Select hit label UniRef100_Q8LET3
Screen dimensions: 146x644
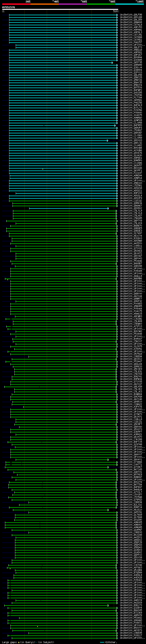click(x=131, y=47)
